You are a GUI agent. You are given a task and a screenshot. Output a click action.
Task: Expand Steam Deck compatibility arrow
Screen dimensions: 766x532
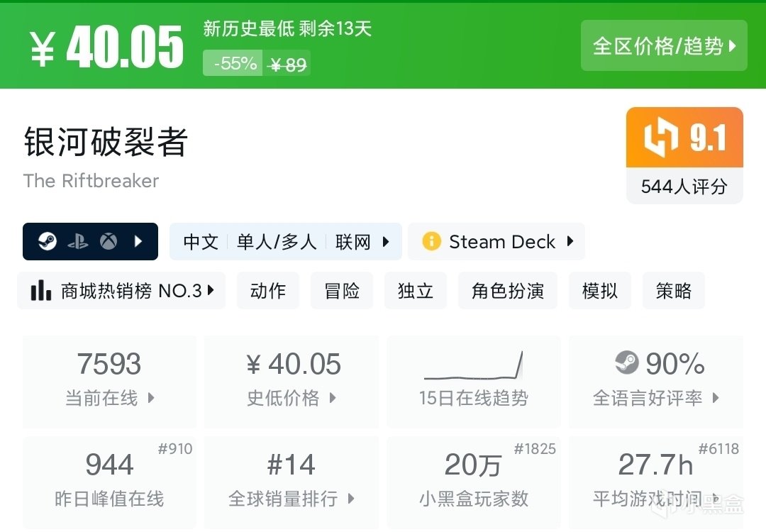pyautogui.click(x=570, y=242)
